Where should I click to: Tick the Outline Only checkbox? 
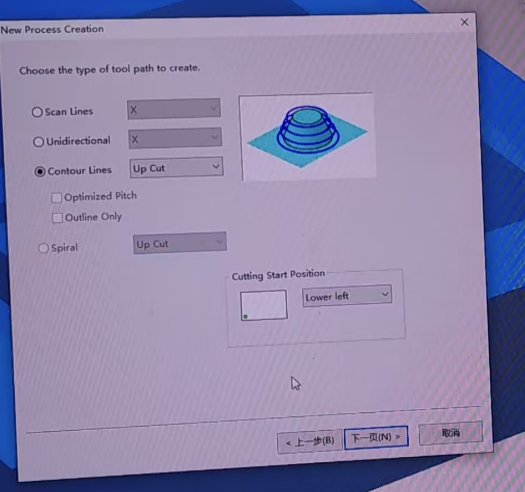[57, 218]
